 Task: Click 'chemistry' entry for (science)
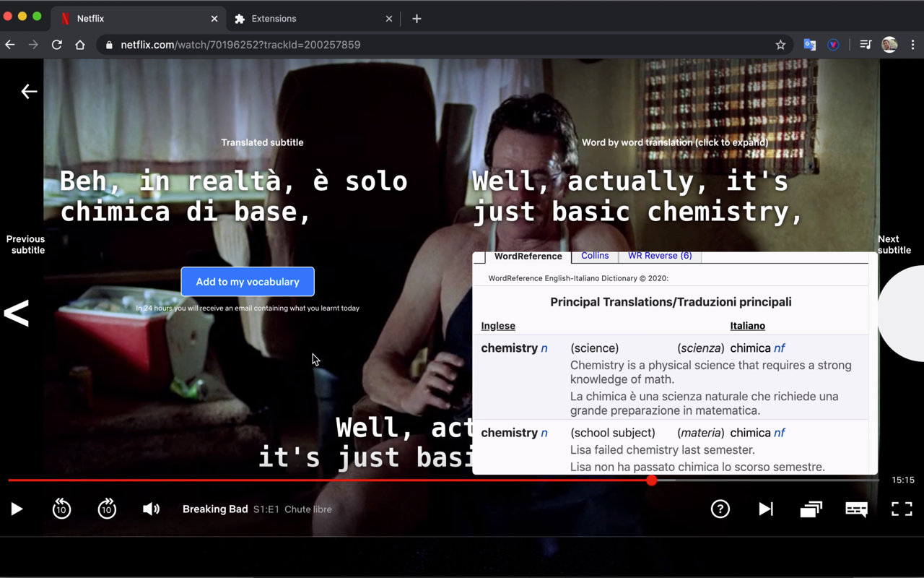point(510,348)
